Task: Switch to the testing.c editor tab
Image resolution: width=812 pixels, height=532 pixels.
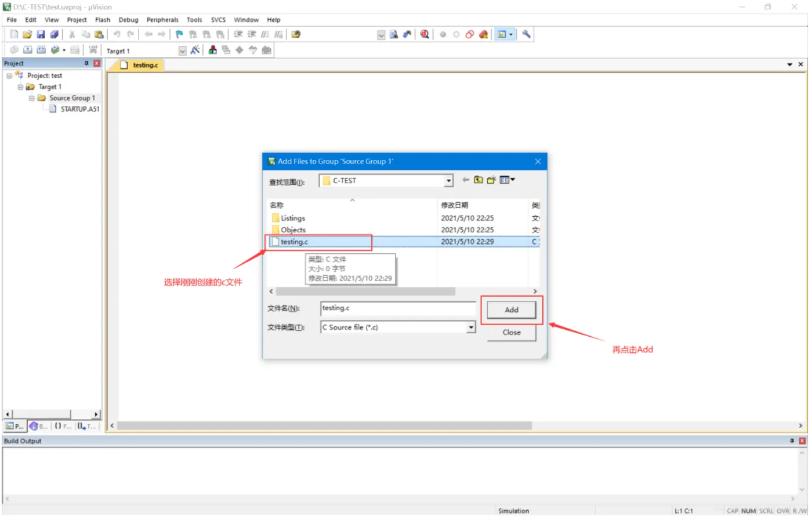Action: pos(140,65)
